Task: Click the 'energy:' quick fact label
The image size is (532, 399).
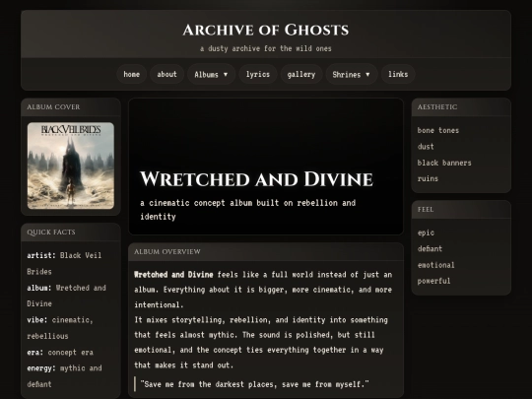Action: 41,368
